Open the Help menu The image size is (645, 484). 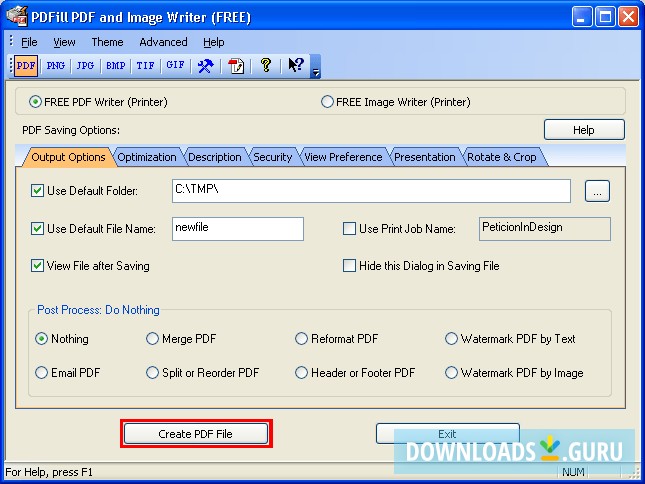point(213,42)
